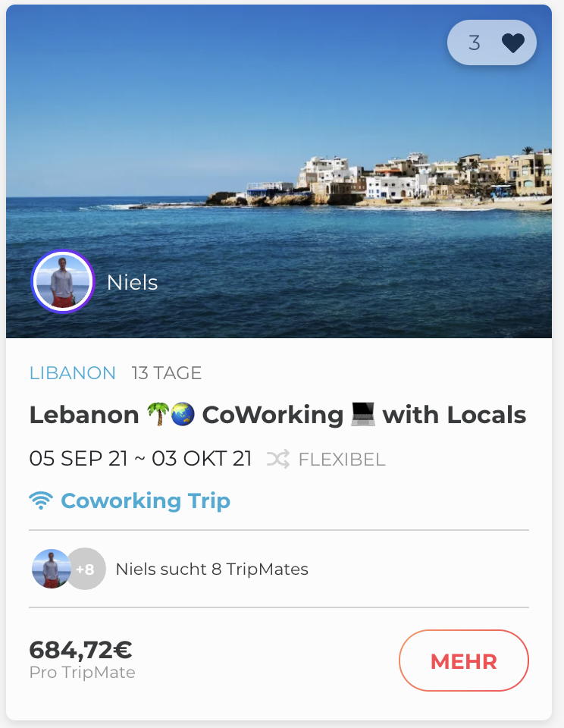
Task: Click the palm tree emoji in title
Action: pyautogui.click(x=157, y=414)
